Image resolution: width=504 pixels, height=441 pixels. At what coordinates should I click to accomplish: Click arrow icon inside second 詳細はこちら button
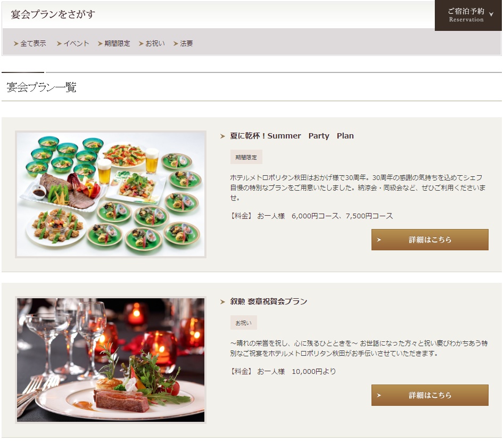tap(379, 395)
